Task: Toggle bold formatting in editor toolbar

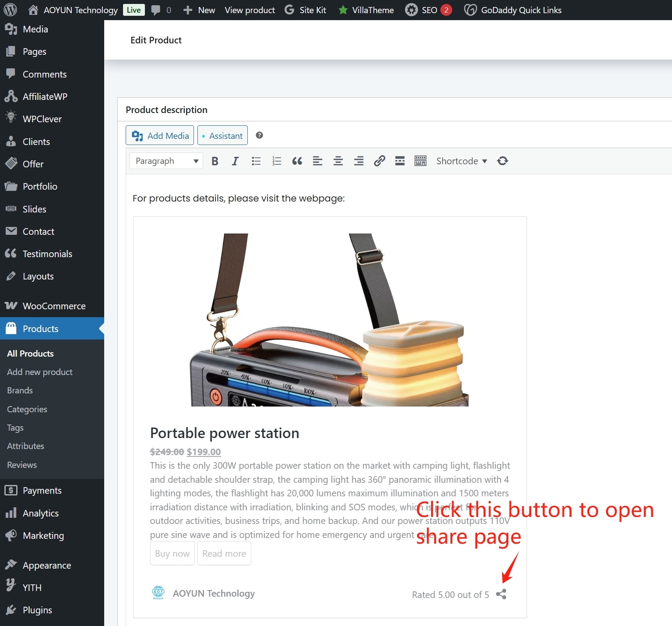Action: tap(215, 161)
